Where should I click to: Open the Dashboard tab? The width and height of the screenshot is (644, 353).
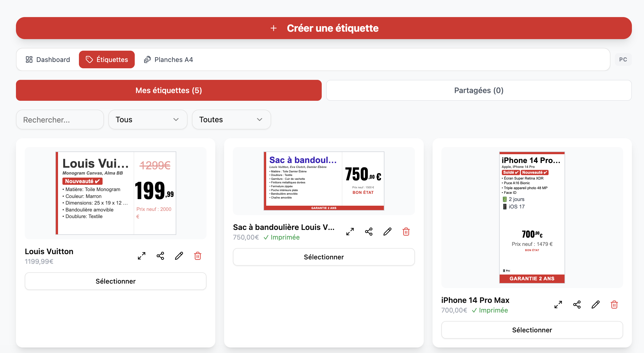click(48, 59)
